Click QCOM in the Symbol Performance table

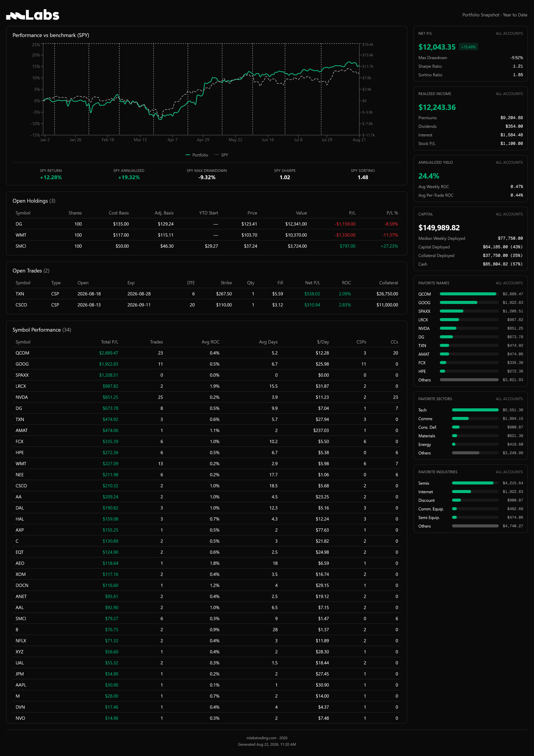[22, 353]
